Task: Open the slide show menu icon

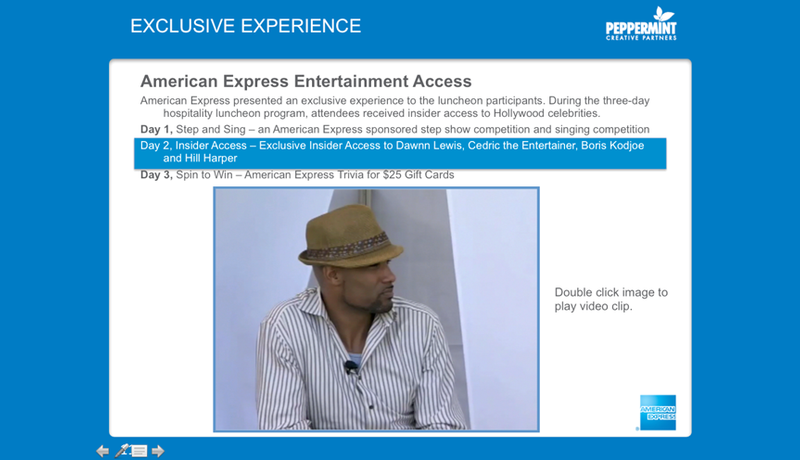Action: (139, 451)
